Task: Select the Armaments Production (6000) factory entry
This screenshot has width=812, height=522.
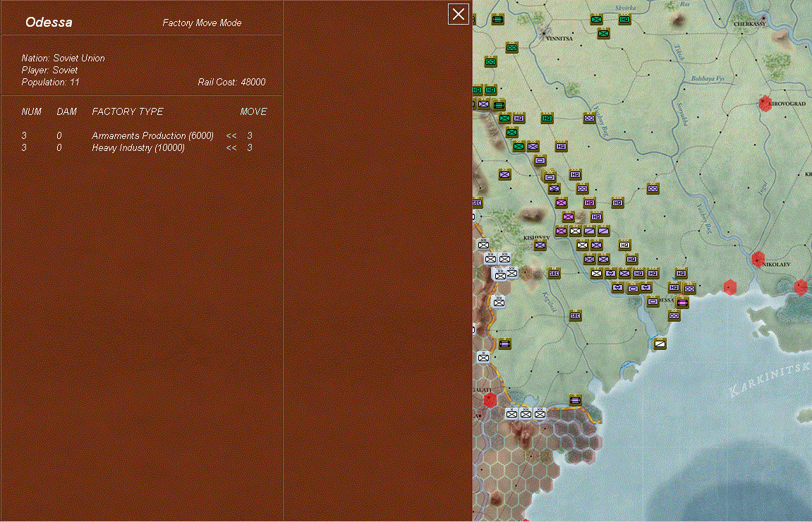Action: point(152,135)
